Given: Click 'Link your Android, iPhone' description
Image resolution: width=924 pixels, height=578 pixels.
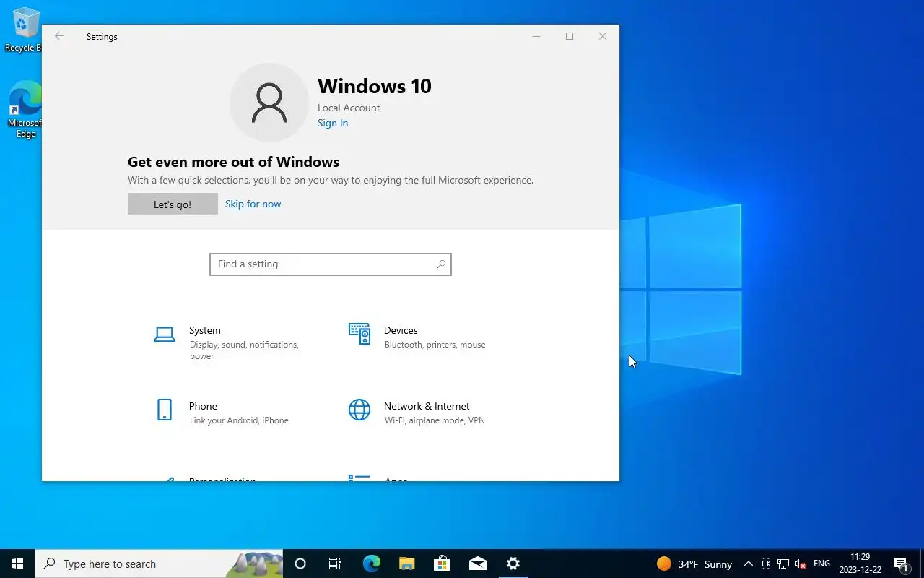Looking at the screenshot, I should [x=239, y=420].
